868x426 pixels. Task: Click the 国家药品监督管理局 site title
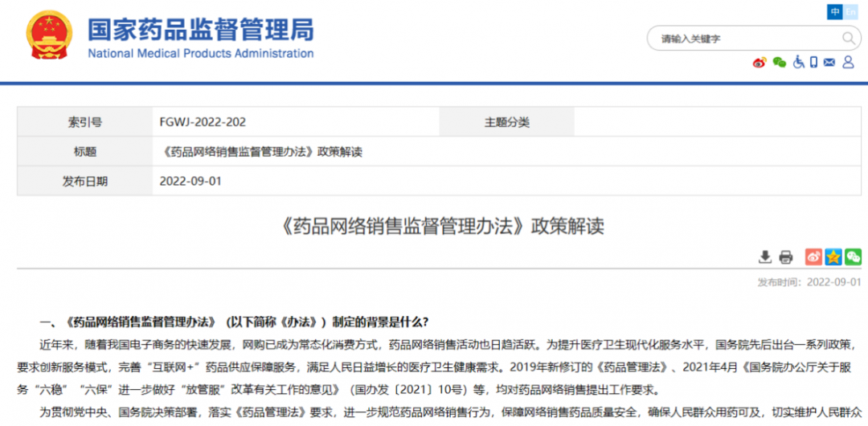[200, 31]
